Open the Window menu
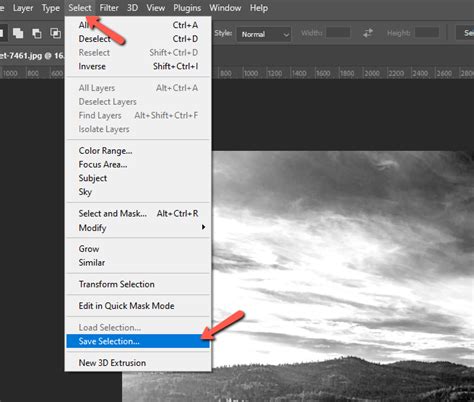Screen dimensions: 474x402 click(x=225, y=8)
